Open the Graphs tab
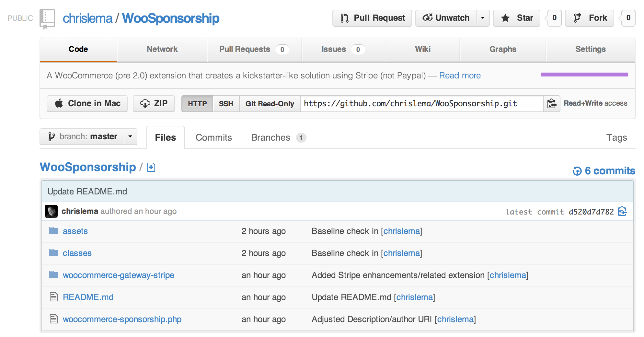This screenshot has width=644, height=337. point(502,49)
